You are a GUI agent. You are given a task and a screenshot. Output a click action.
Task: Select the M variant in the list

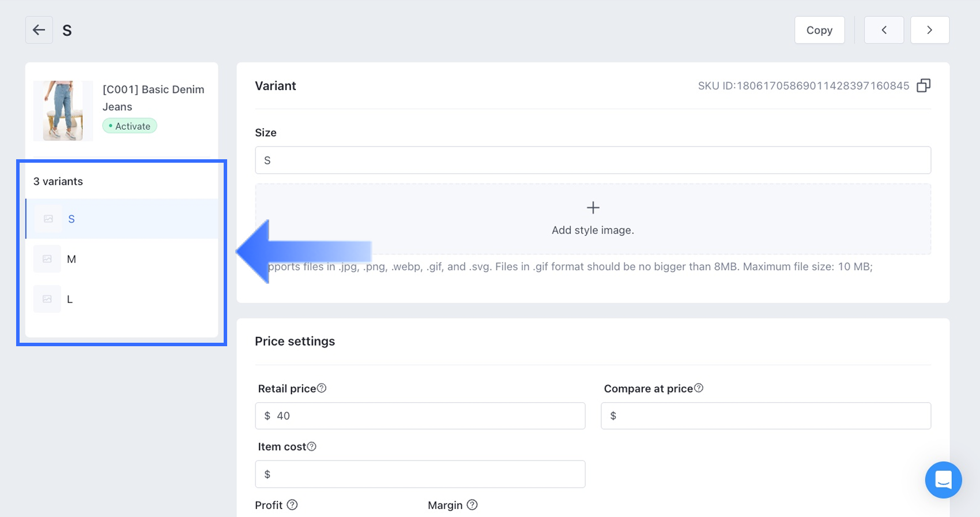pyautogui.click(x=71, y=259)
